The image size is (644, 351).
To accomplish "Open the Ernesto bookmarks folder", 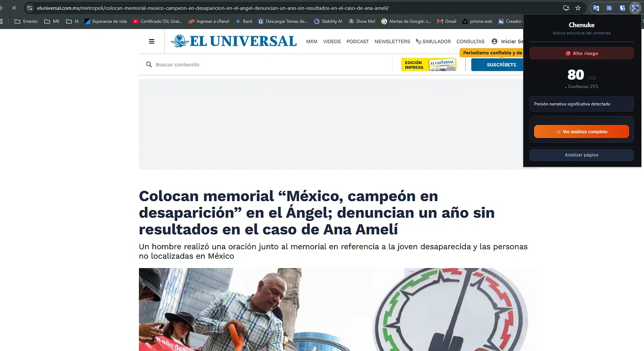I will tap(26, 21).
